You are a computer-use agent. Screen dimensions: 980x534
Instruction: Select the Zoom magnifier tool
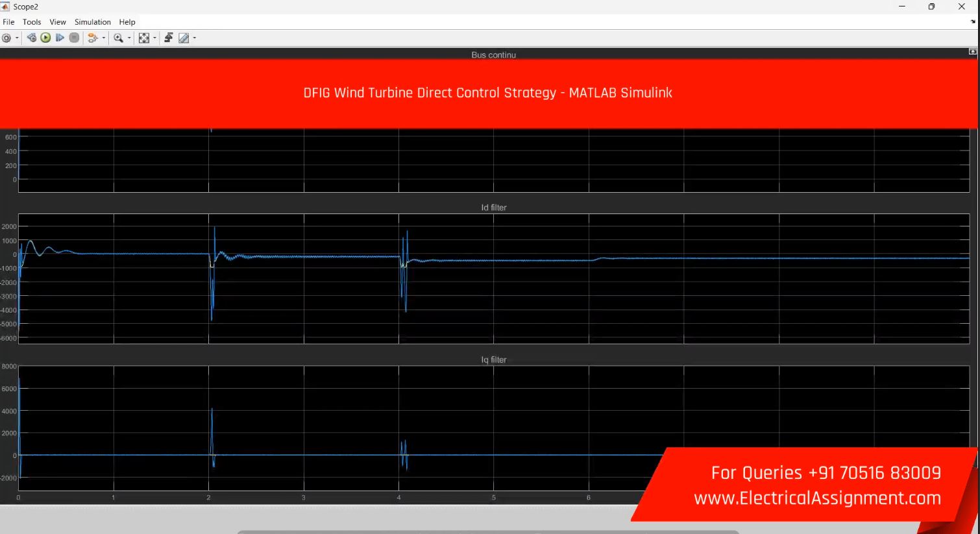click(118, 38)
